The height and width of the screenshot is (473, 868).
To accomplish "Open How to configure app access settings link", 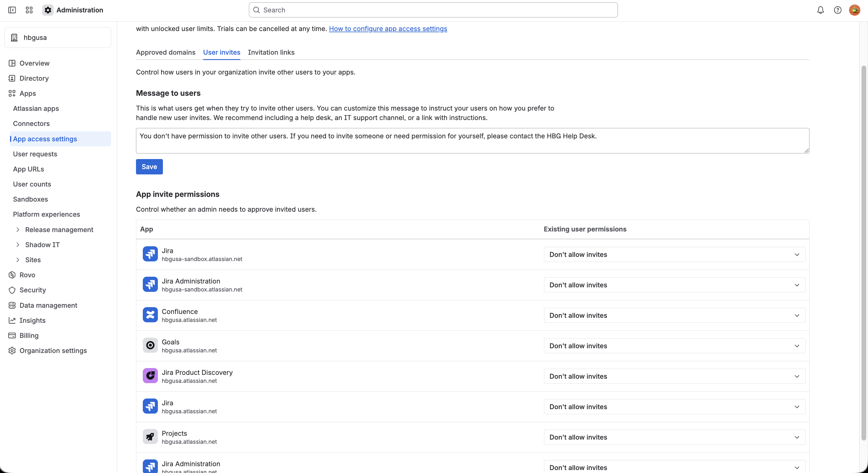I will click(x=388, y=29).
